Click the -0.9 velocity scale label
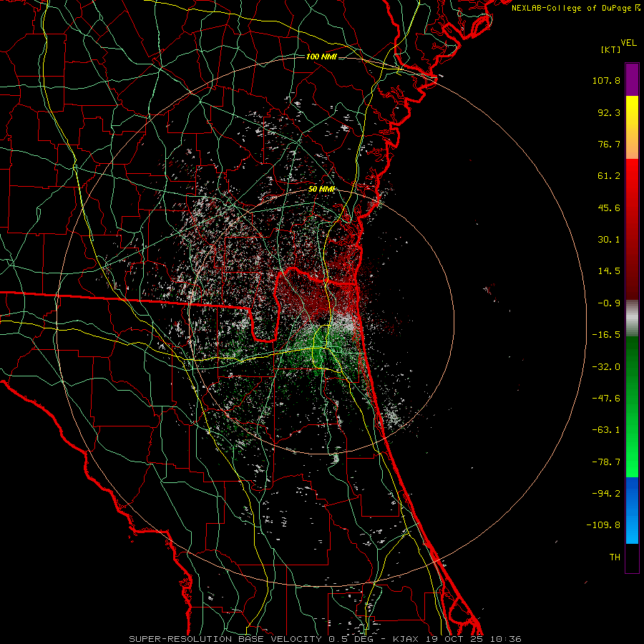 (609, 303)
